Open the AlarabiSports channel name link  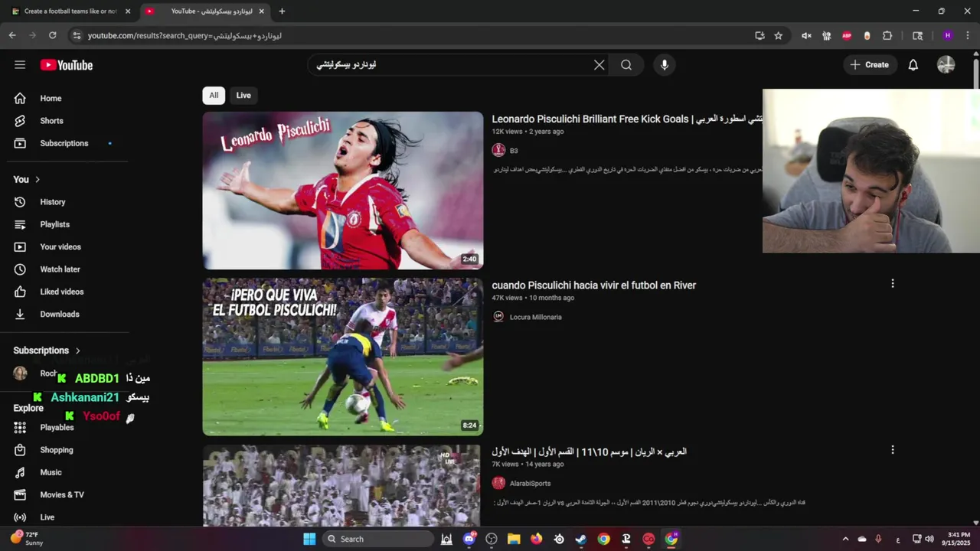[530, 484]
